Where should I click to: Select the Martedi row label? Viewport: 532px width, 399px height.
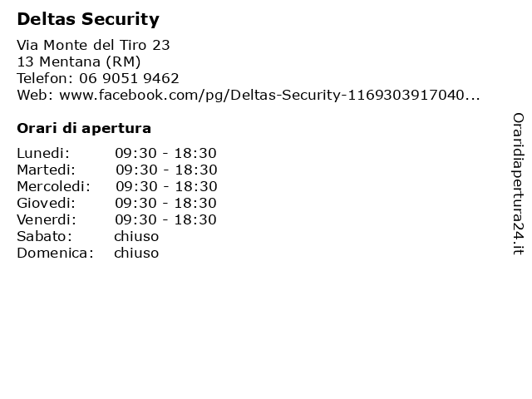coord(47,170)
